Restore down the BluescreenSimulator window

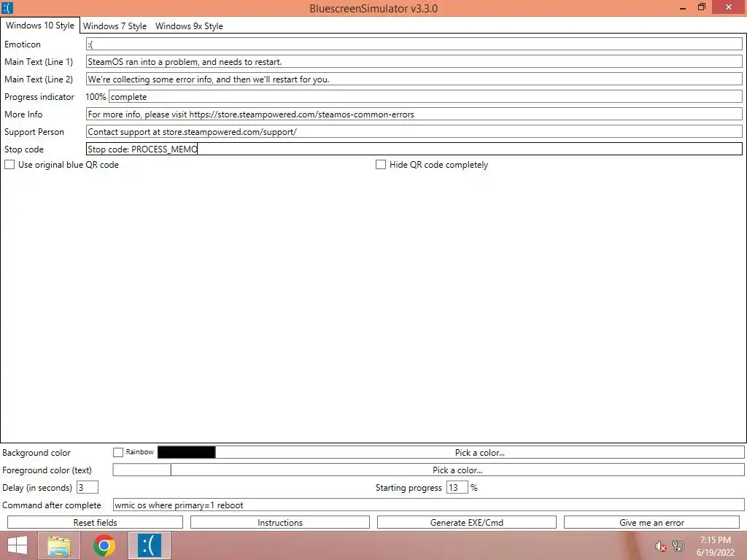701,7
